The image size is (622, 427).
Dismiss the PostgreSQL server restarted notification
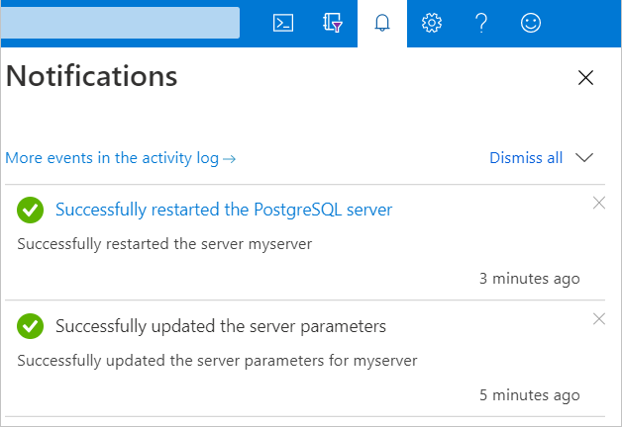tap(599, 203)
